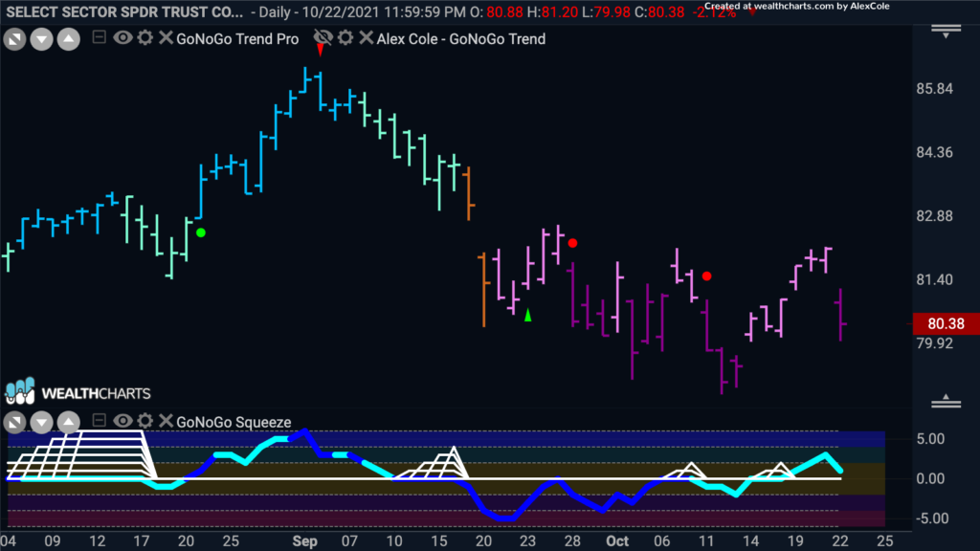
Task: Click the 84.36 price axis label
Action: (x=935, y=152)
